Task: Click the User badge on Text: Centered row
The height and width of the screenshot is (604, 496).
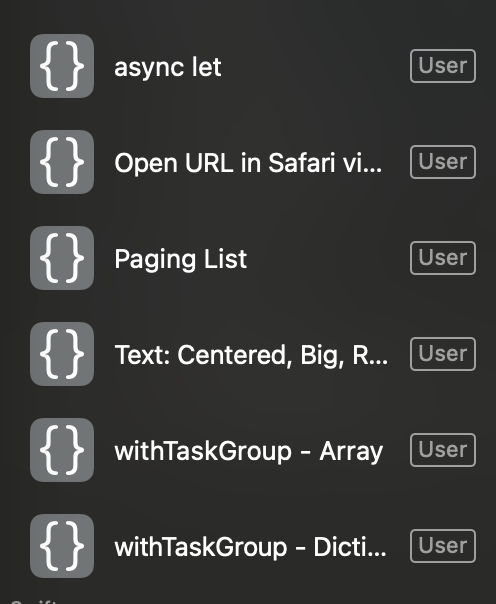Action: point(443,354)
